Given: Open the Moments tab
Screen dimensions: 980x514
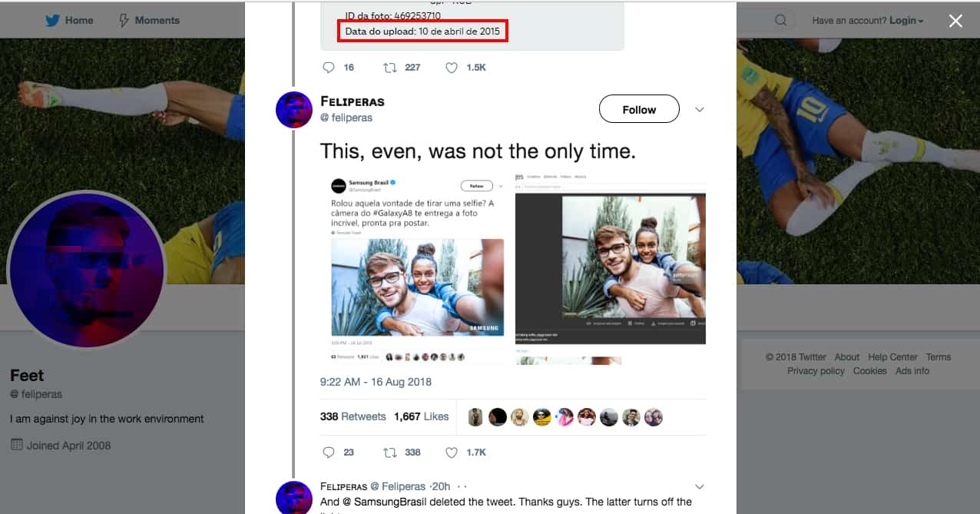Looking at the screenshot, I should tap(157, 21).
